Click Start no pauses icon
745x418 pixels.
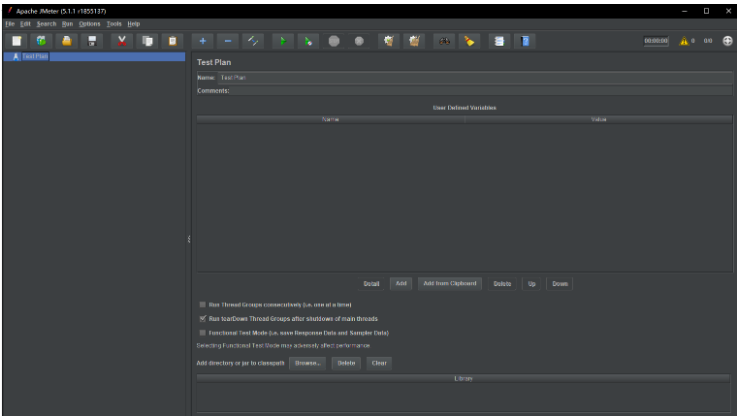pyautogui.click(x=308, y=41)
